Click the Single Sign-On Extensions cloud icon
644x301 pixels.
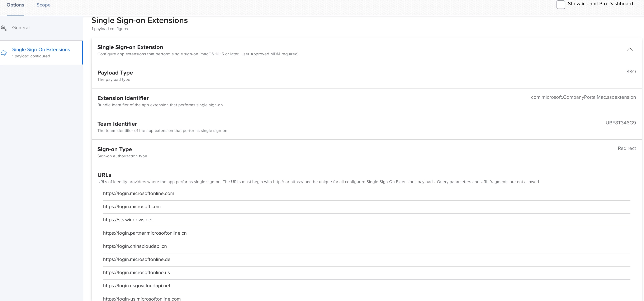pos(4,53)
